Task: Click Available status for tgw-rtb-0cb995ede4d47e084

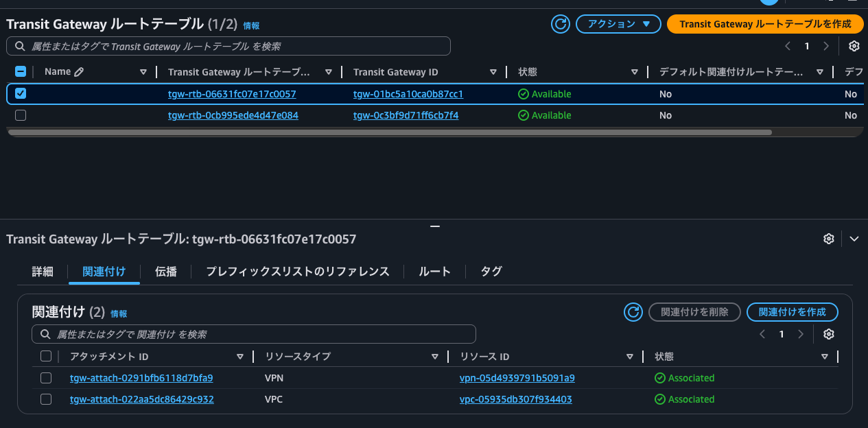Action: 545,115
